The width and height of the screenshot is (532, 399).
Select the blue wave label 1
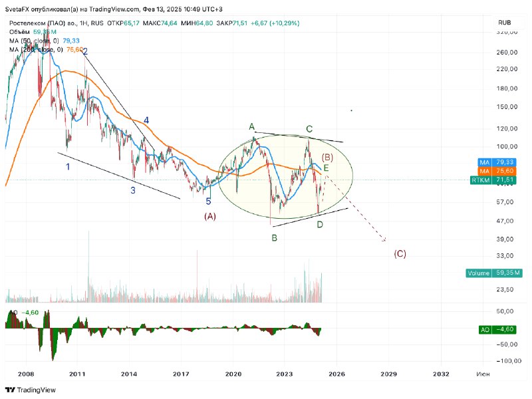68,167
